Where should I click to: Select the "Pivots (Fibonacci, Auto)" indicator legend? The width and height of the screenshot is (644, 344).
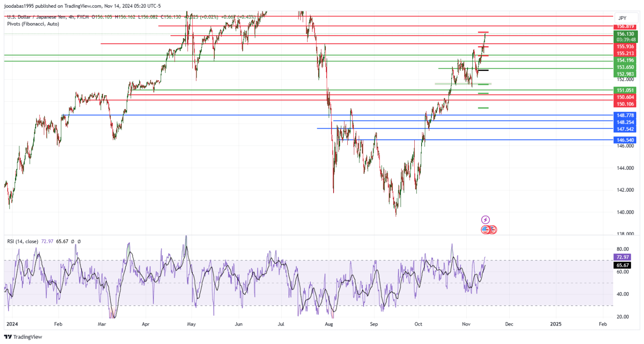coord(33,24)
